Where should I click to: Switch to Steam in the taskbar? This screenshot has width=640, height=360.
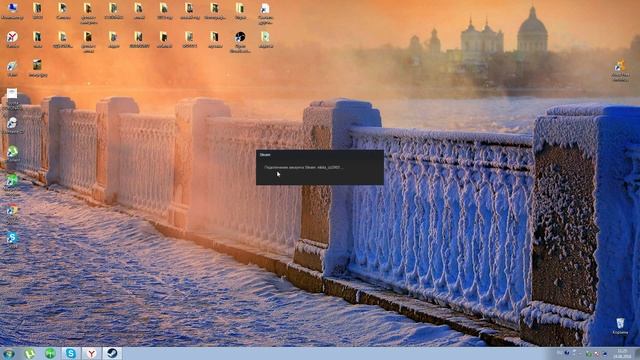(x=112, y=353)
